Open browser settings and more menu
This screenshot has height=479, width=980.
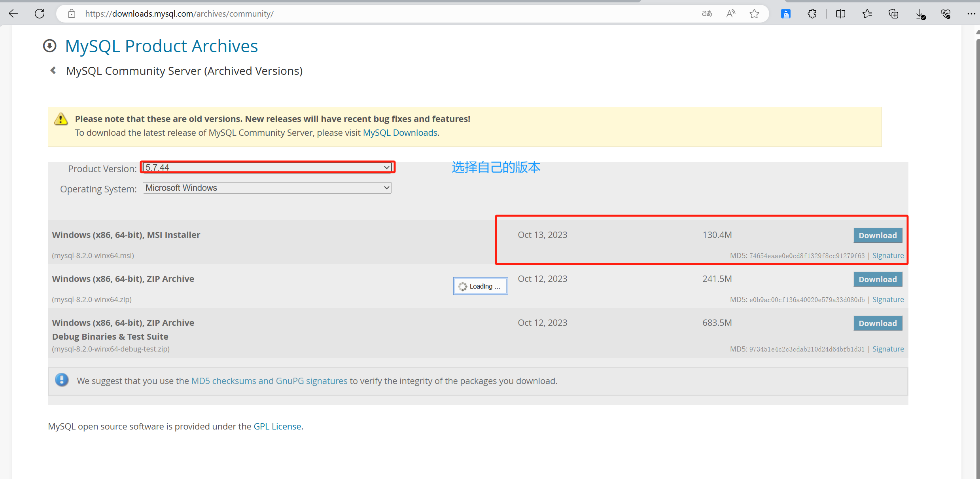point(971,14)
